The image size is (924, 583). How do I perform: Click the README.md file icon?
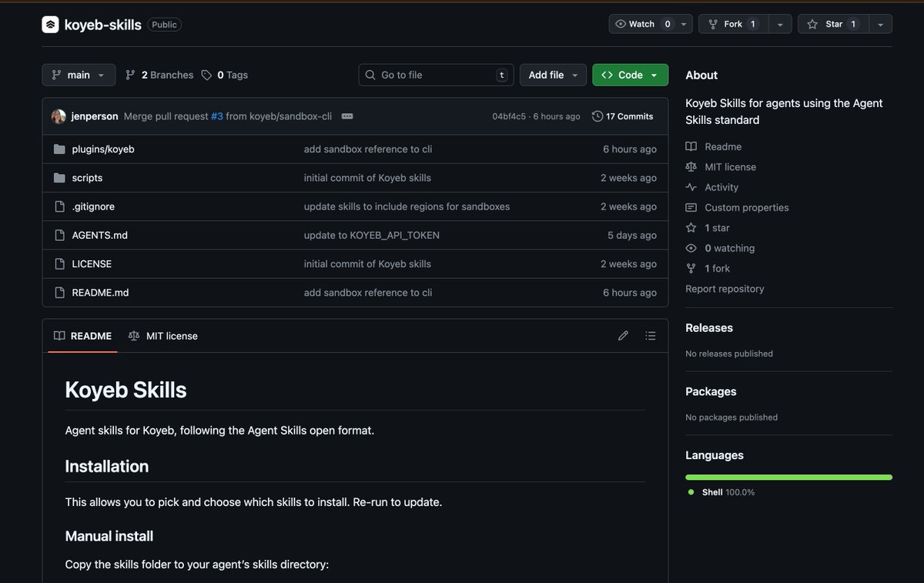59,293
